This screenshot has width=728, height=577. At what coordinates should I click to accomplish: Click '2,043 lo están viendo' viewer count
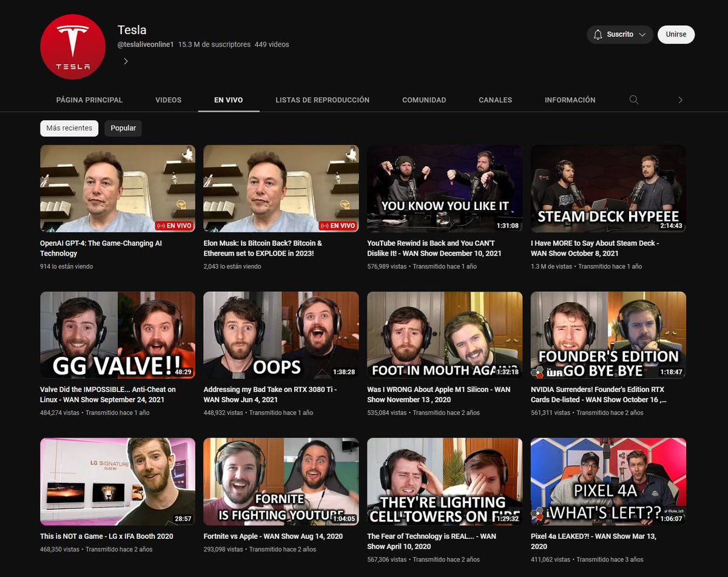coord(232,266)
